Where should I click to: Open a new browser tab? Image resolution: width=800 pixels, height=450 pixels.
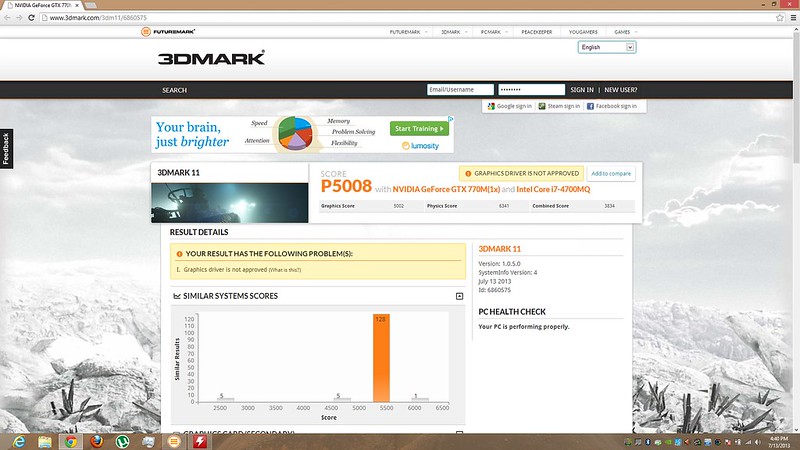click(91, 5)
